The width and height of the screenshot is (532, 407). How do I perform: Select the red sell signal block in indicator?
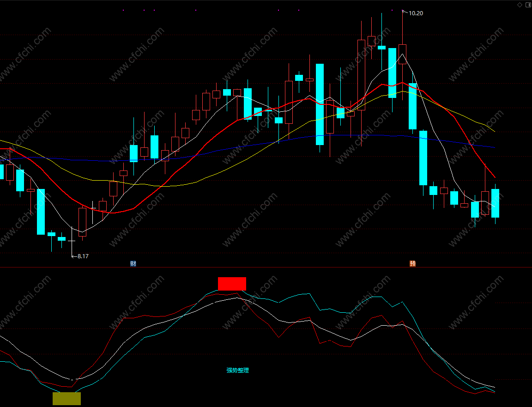tap(232, 284)
